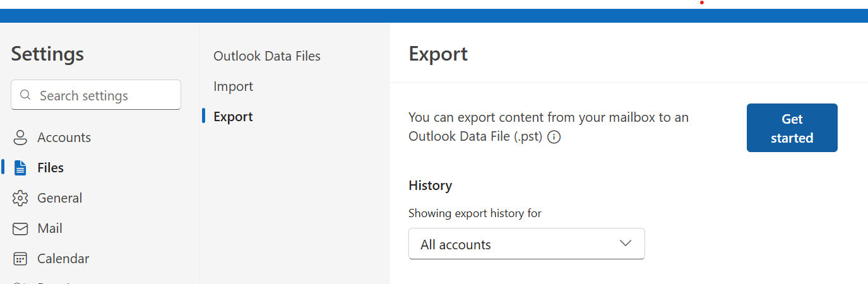This screenshot has height=284, width=868.
Task: Go to the General settings category
Action: (59, 198)
